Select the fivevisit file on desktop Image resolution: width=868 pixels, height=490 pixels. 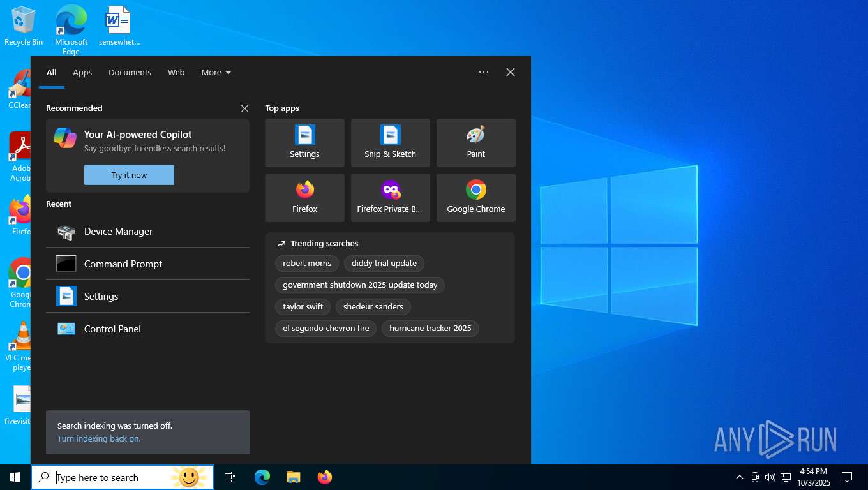click(x=18, y=405)
